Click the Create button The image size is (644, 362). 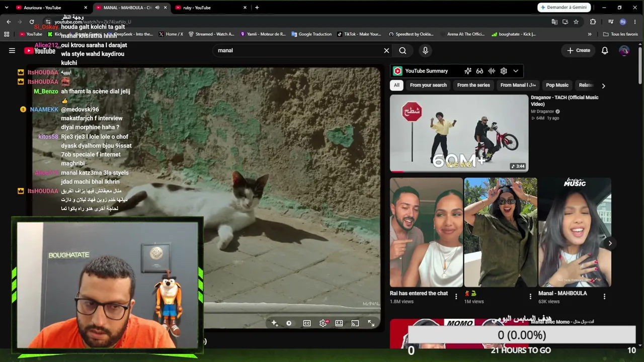point(579,50)
